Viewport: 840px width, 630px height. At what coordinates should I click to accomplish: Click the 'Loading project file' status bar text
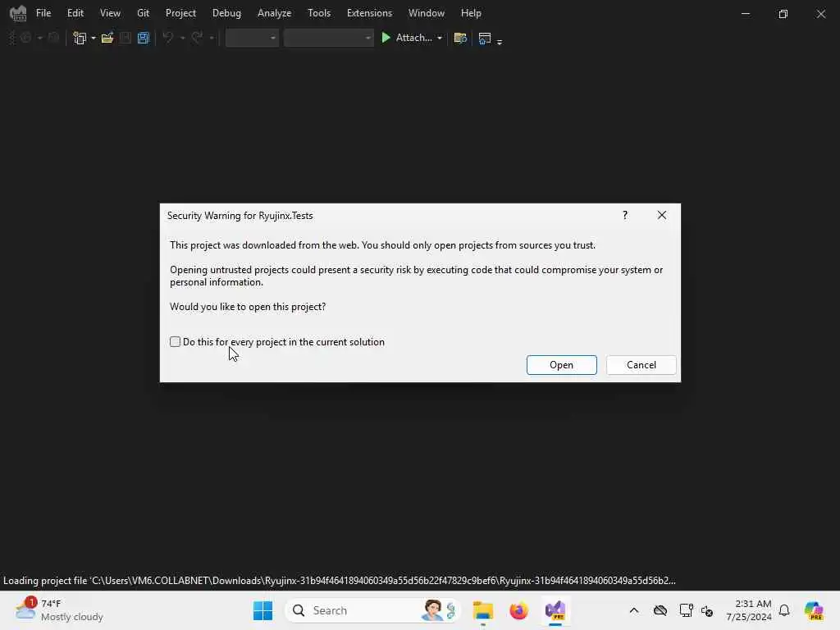pyautogui.click(x=339, y=581)
